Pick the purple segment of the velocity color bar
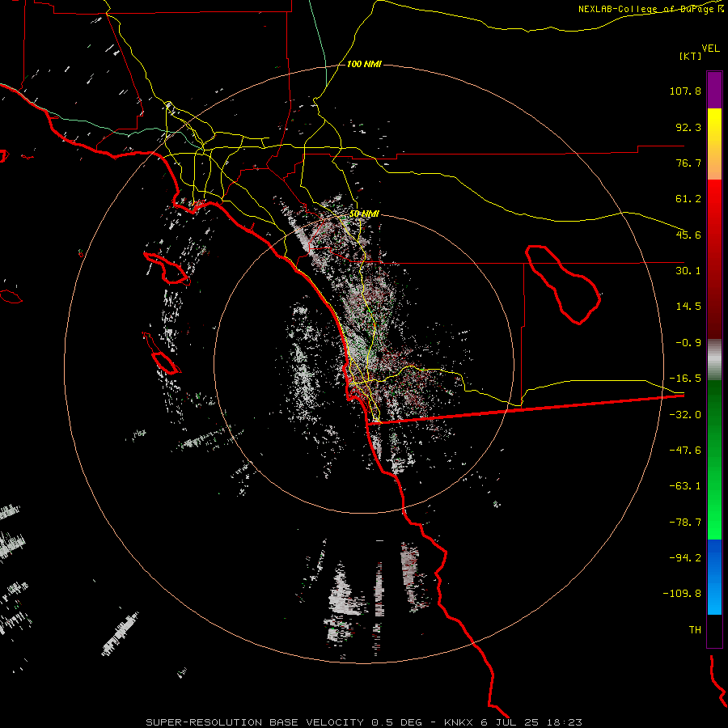The width and height of the screenshot is (728, 728). coord(714,90)
